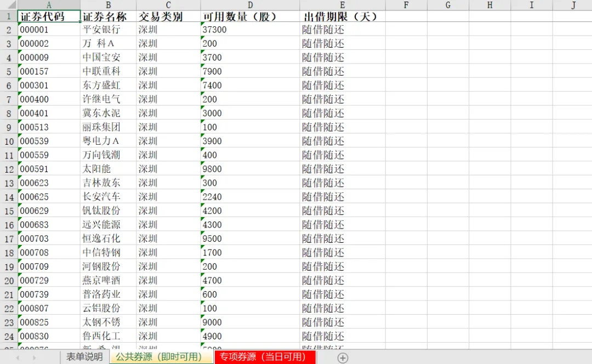Add a new worksheet with the plus button
592x364 pixels.
point(343,357)
